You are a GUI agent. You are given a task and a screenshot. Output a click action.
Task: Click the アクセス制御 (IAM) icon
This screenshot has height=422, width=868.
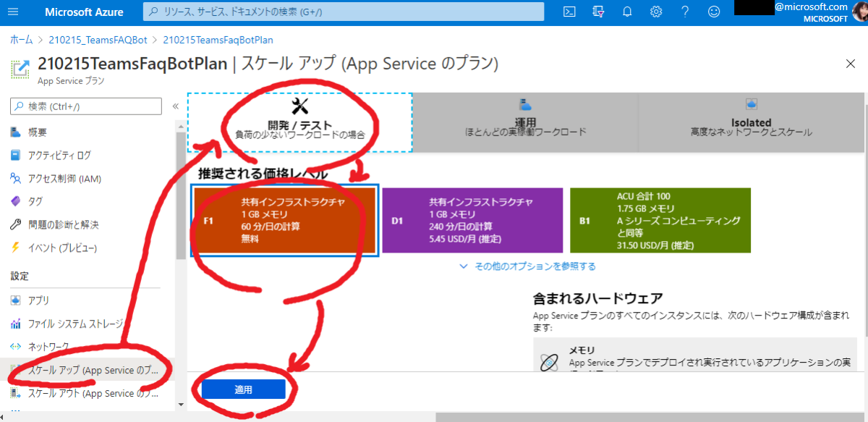pos(16,178)
